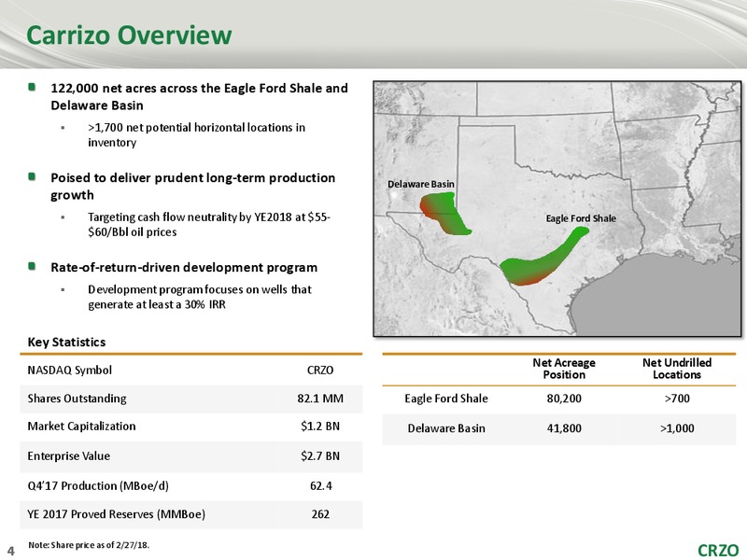Click the green bullet beside '122,000 net acres'
This screenshot has height=560, width=747.
click(x=32, y=87)
